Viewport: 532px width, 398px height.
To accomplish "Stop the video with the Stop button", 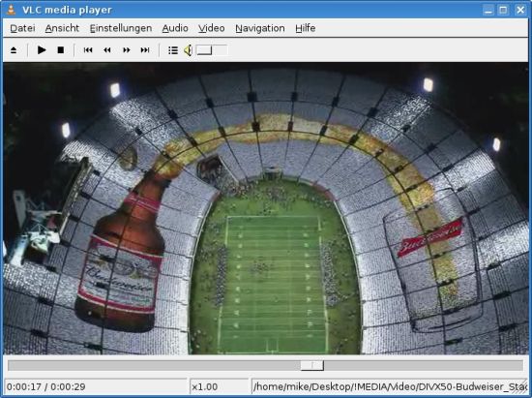I will tap(60, 50).
